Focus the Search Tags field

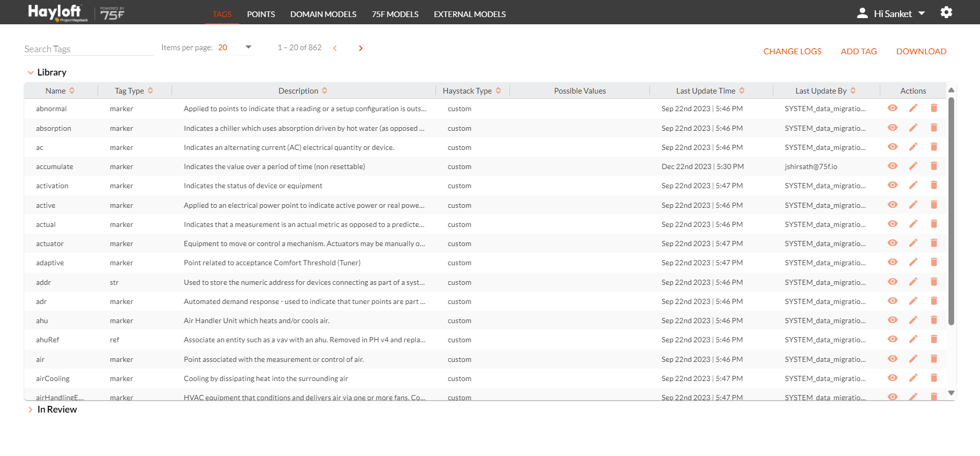pyautogui.click(x=89, y=49)
